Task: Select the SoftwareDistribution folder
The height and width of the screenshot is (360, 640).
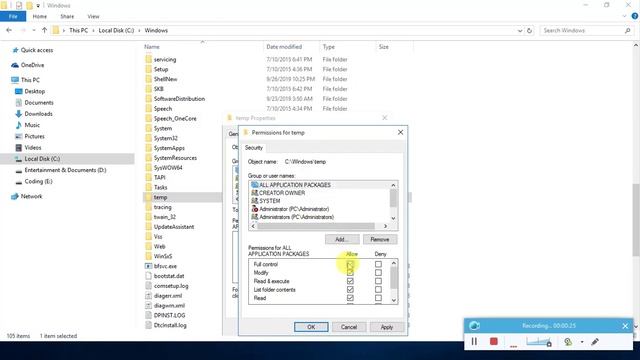Action: 179,99
